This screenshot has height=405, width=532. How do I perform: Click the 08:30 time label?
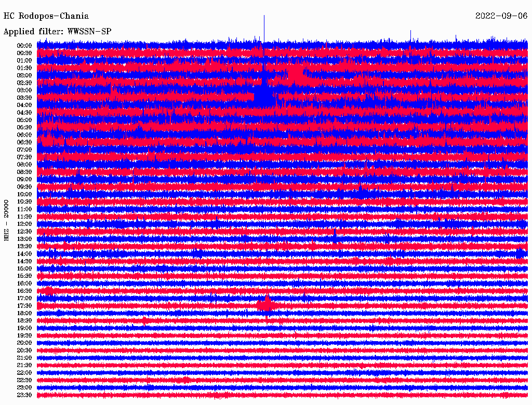(24, 172)
